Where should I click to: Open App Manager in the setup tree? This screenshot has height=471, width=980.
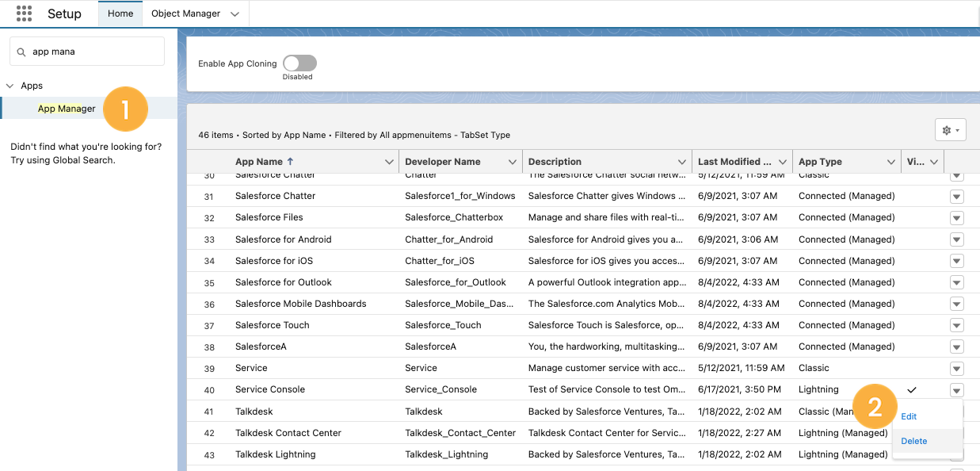(x=67, y=109)
